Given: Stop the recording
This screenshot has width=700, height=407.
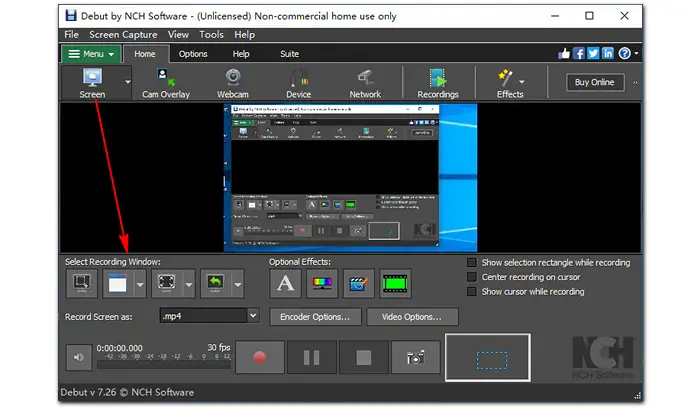Looking at the screenshot, I should (363, 357).
